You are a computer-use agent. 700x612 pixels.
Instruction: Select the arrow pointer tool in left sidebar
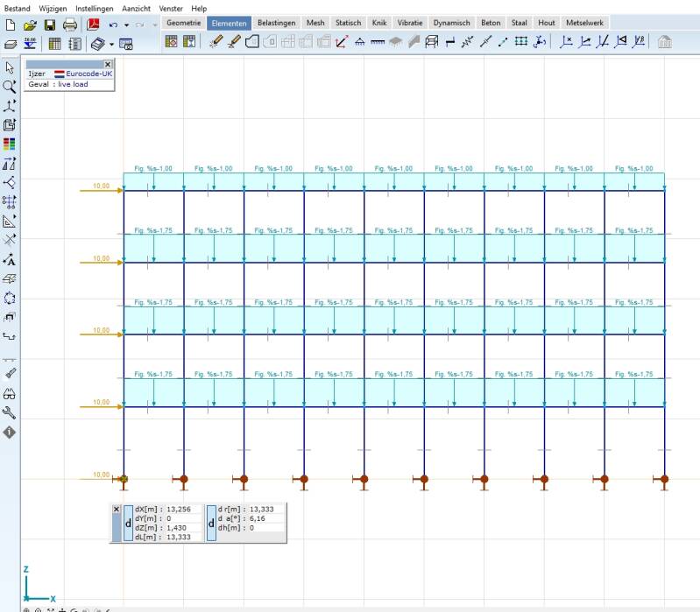click(x=10, y=67)
